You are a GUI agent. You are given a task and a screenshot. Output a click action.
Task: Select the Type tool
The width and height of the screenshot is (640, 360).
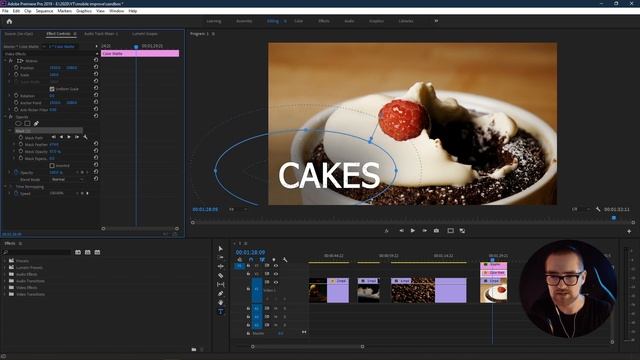tap(220, 311)
